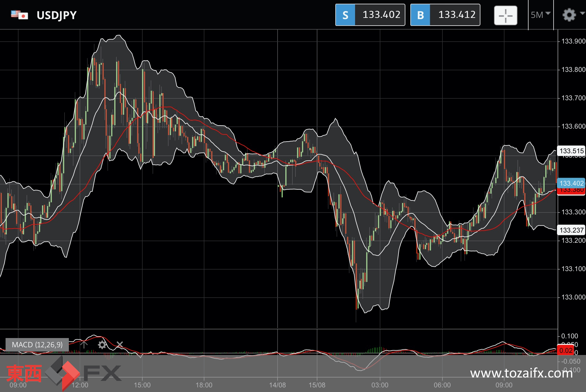
Task: Remove the MACD indicator with its X
Action: 120,345
